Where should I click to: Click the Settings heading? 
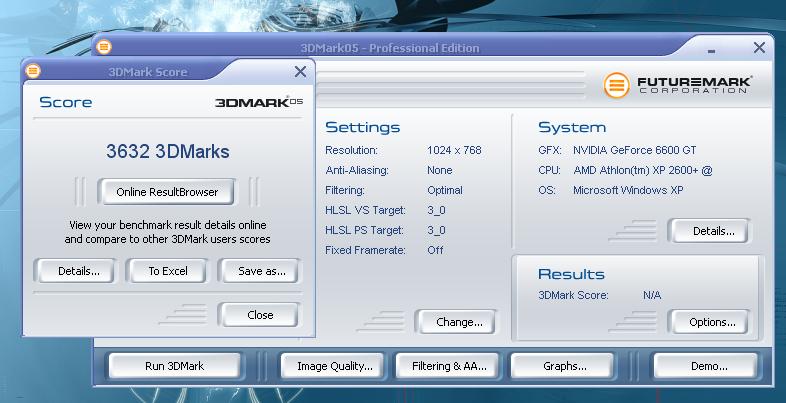pyautogui.click(x=362, y=127)
